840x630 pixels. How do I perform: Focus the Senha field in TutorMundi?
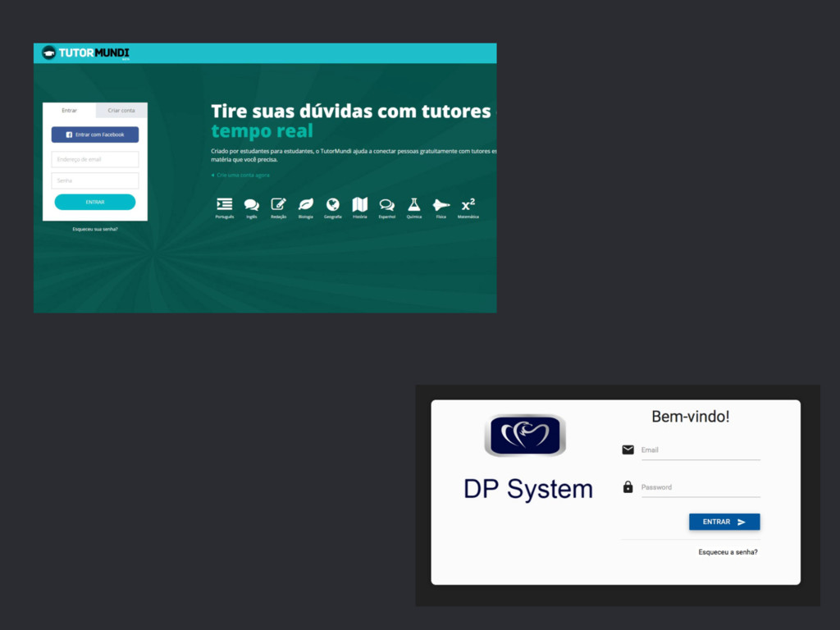[95, 180]
